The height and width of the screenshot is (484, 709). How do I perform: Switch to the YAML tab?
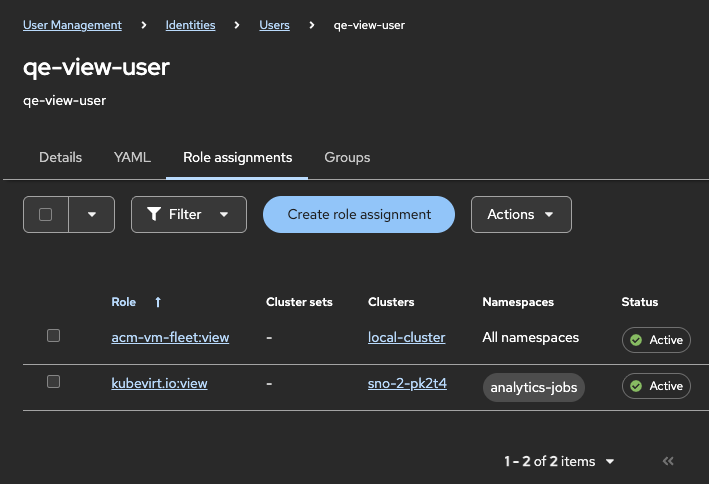pyautogui.click(x=132, y=157)
